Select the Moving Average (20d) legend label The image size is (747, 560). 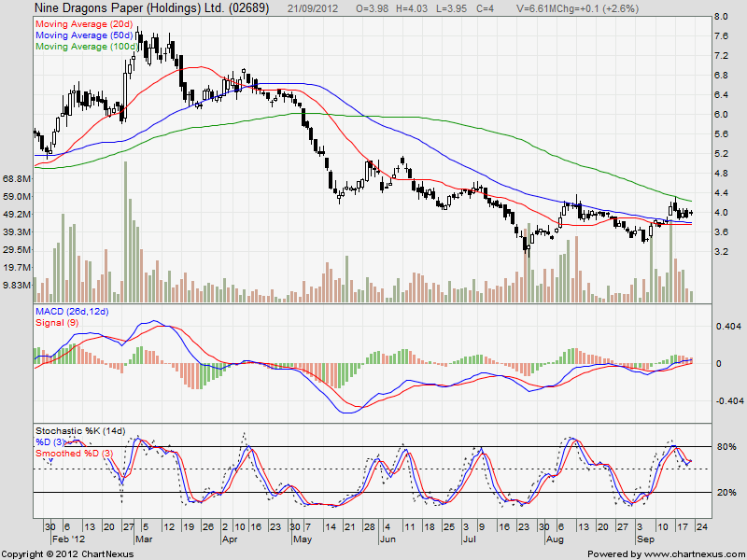[x=84, y=24]
